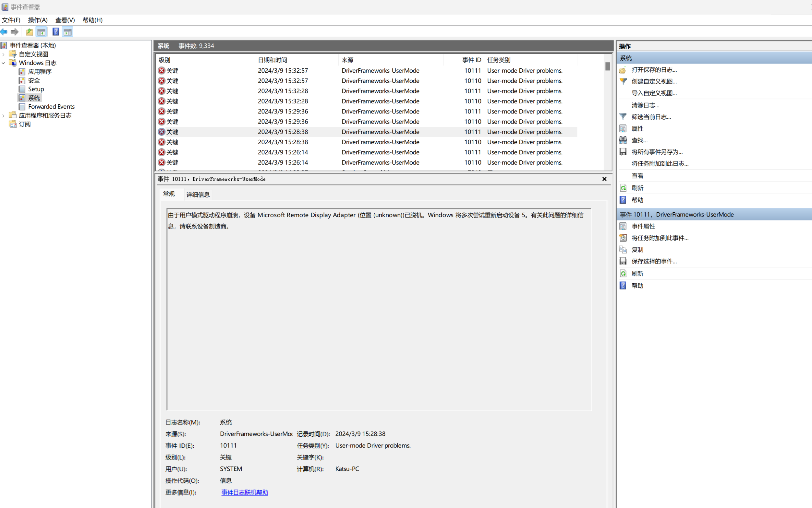This screenshot has height=508, width=812.
Task: Switch to the 详细信息 tab
Action: tap(198, 195)
